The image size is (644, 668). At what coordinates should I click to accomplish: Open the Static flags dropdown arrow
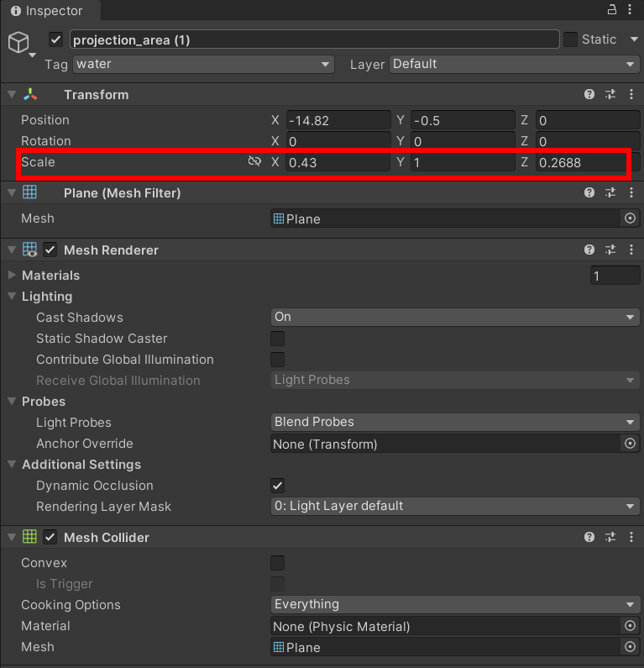pos(634,39)
